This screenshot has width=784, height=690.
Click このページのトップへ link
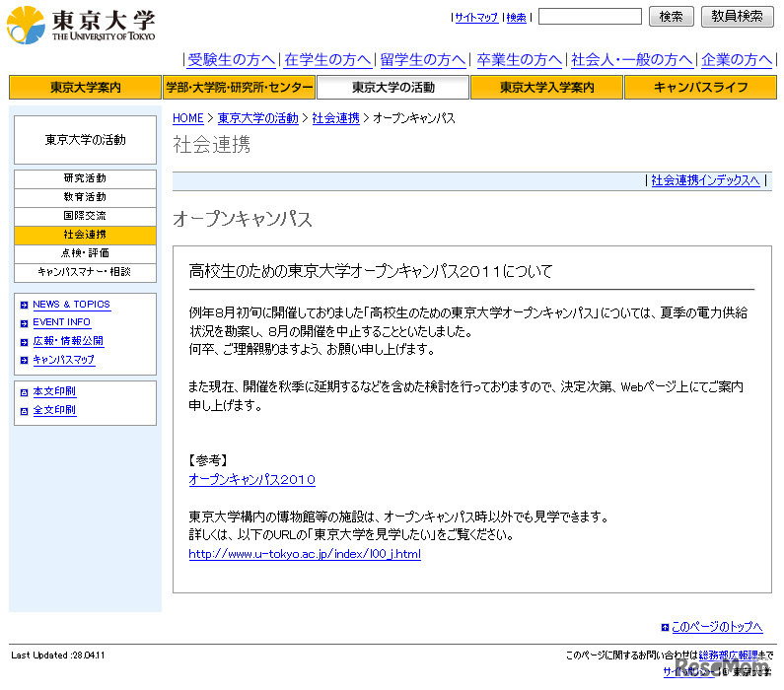(x=717, y=627)
